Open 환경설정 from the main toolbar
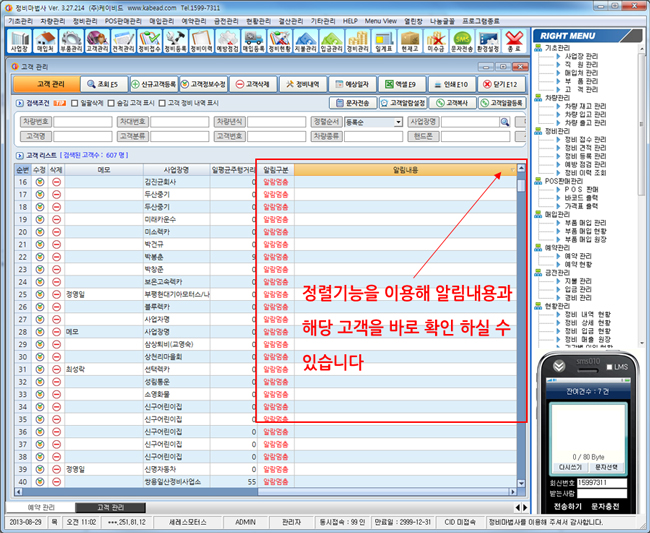Screen dimensions: 650x533 pos(488,40)
